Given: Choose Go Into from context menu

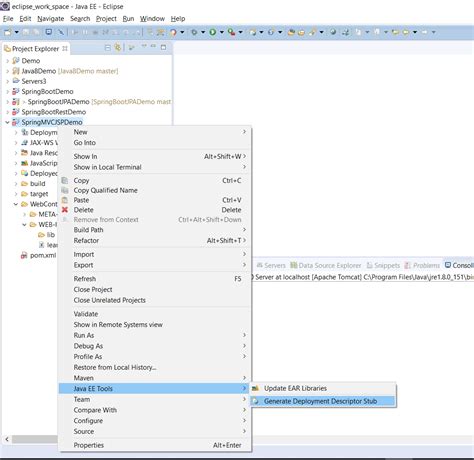Looking at the screenshot, I should (155, 143).
